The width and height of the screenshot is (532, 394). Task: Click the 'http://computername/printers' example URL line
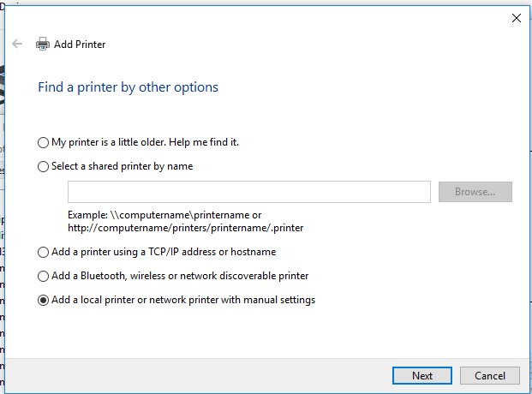(x=185, y=228)
